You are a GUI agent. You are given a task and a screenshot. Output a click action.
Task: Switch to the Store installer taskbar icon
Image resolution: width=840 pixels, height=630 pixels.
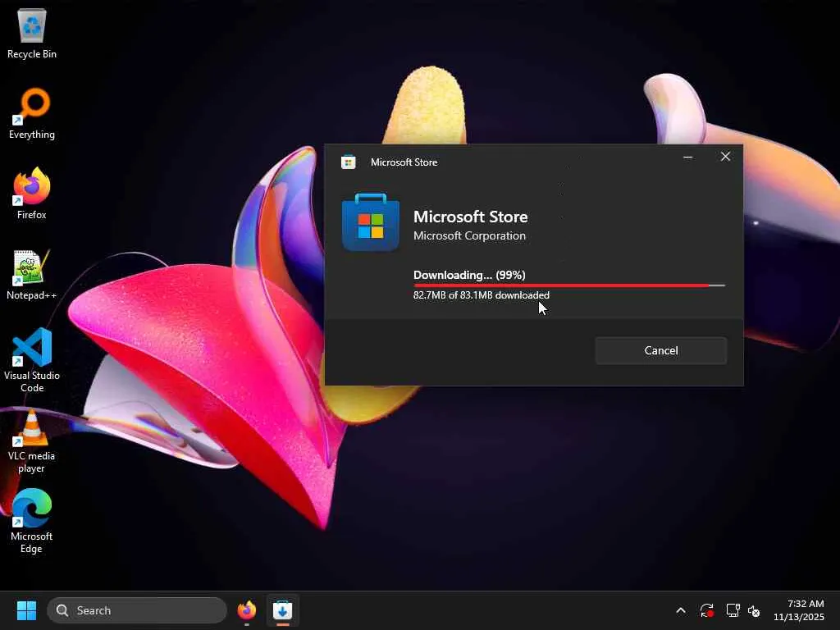[282, 610]
